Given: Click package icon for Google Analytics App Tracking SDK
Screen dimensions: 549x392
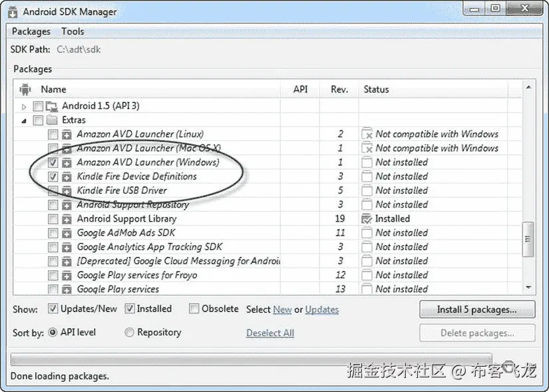Looking at the screenshot, I should (67, 248).
